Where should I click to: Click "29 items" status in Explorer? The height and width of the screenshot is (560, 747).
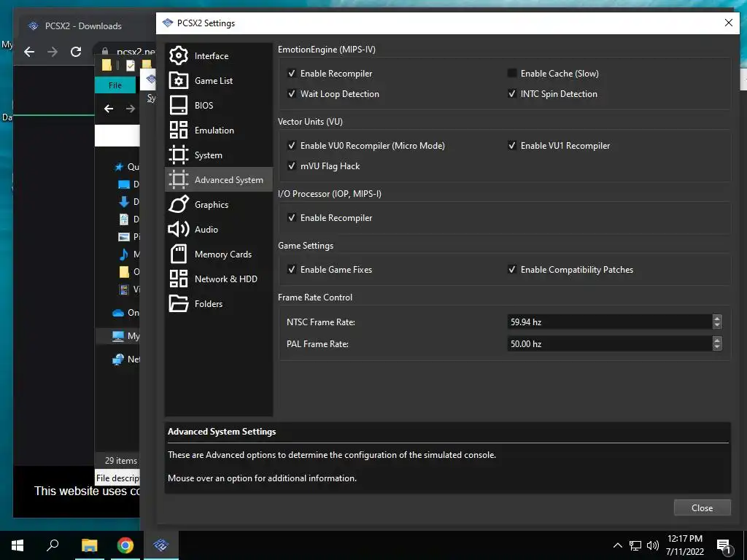click(121, 461)
